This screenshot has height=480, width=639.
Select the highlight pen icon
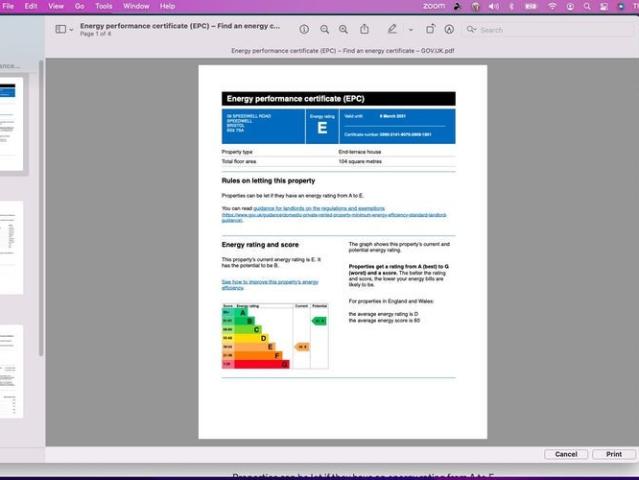click(x=392, y=29)
